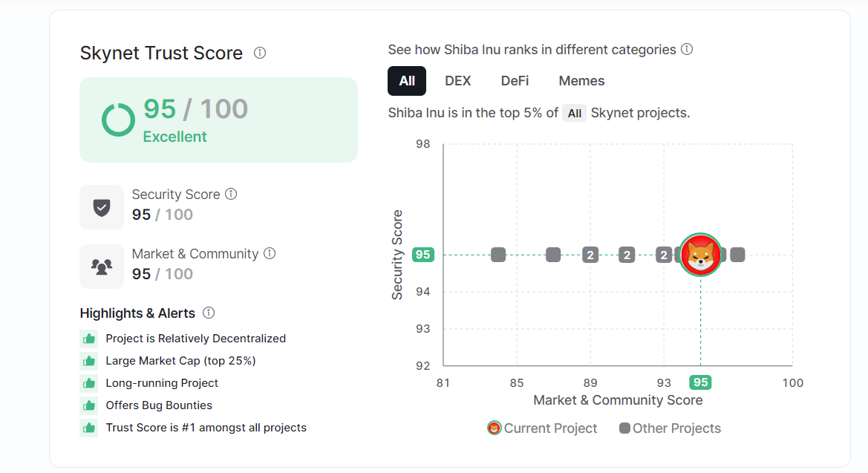Click the Shiba Inu marker on the chart
Image resolution: width=868 pixels, height=473 pixels.
point(700,255)
